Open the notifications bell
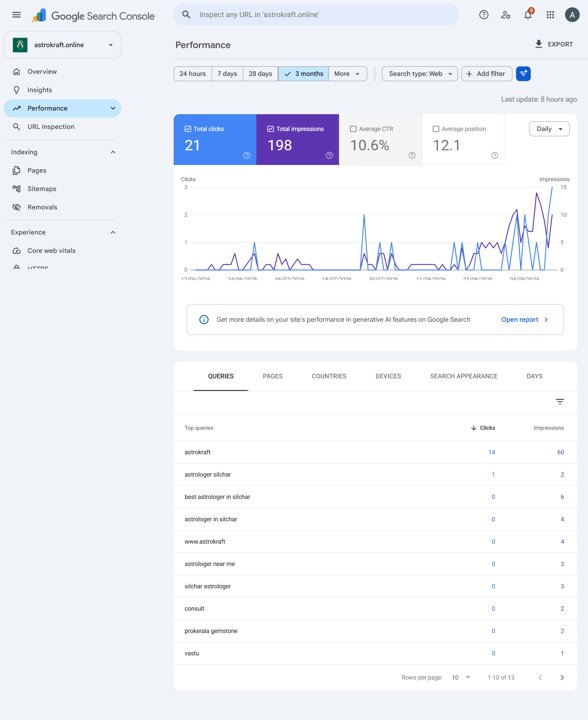This screenshot has height=720, width=588. (x=528, y=15)
